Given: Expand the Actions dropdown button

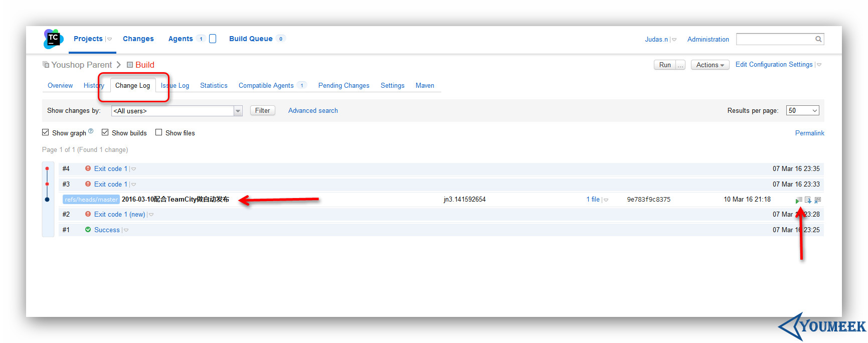Looking at the screenshot, I should [710, 65].
